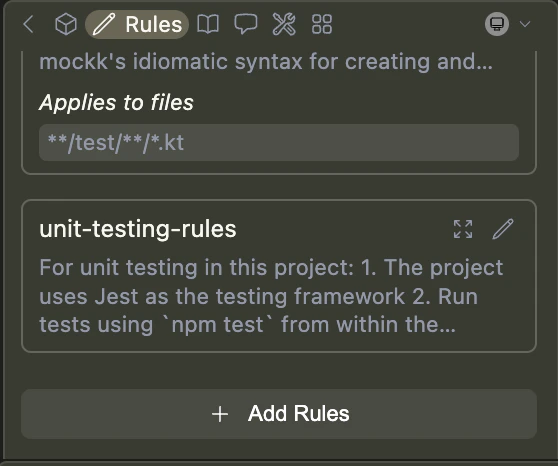Click the 'For unit testing in this project' description

point(271,296)
